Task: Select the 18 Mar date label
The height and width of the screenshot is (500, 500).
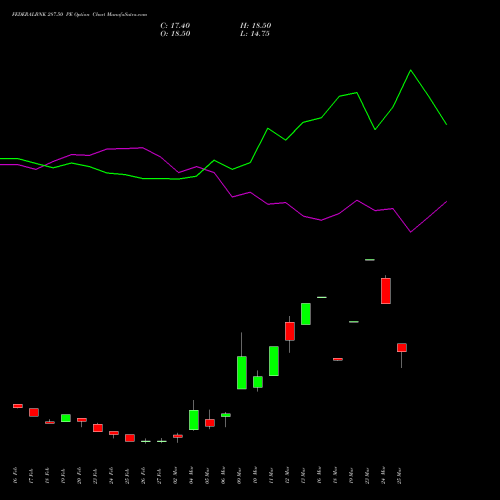Action: tap(335, 476)
